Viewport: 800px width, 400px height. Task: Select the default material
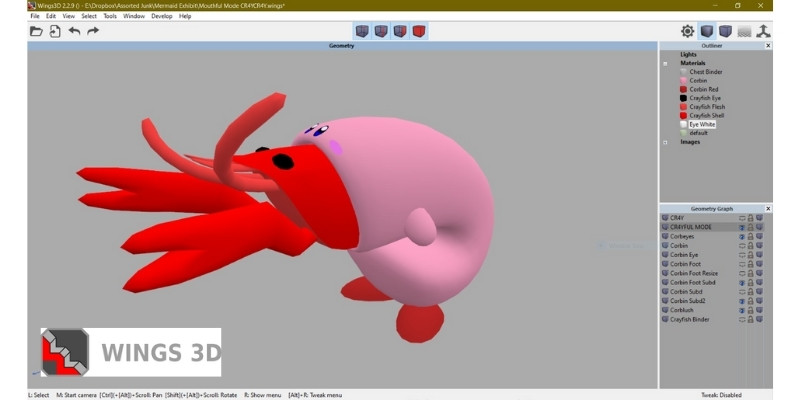tap(698, 133)
